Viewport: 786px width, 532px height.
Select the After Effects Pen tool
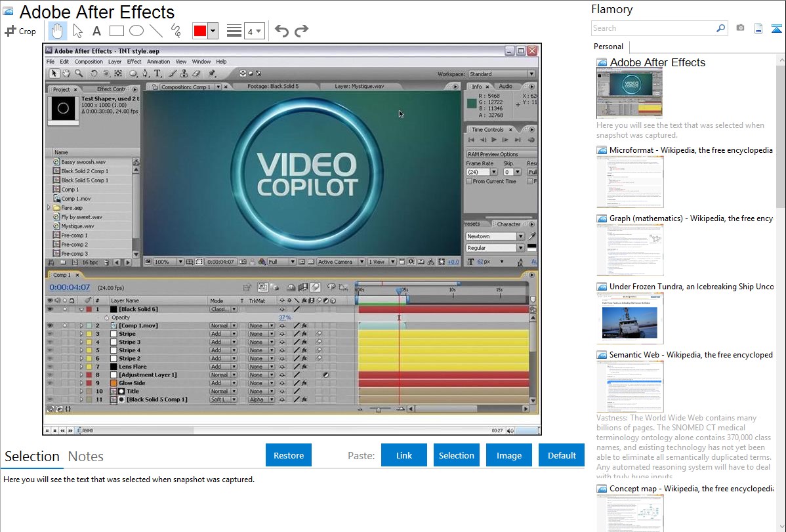click(x=146, y=73)
